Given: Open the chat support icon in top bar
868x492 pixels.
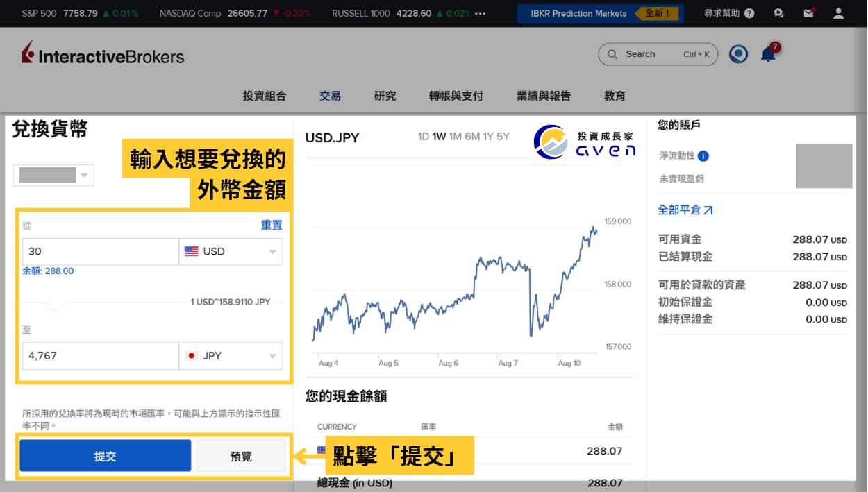Looking at the screenshot, I should click(778, 13).
